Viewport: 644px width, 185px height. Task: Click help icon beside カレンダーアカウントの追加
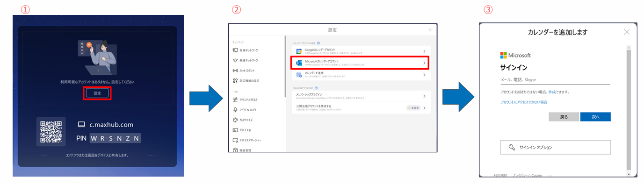pos(318,43)
